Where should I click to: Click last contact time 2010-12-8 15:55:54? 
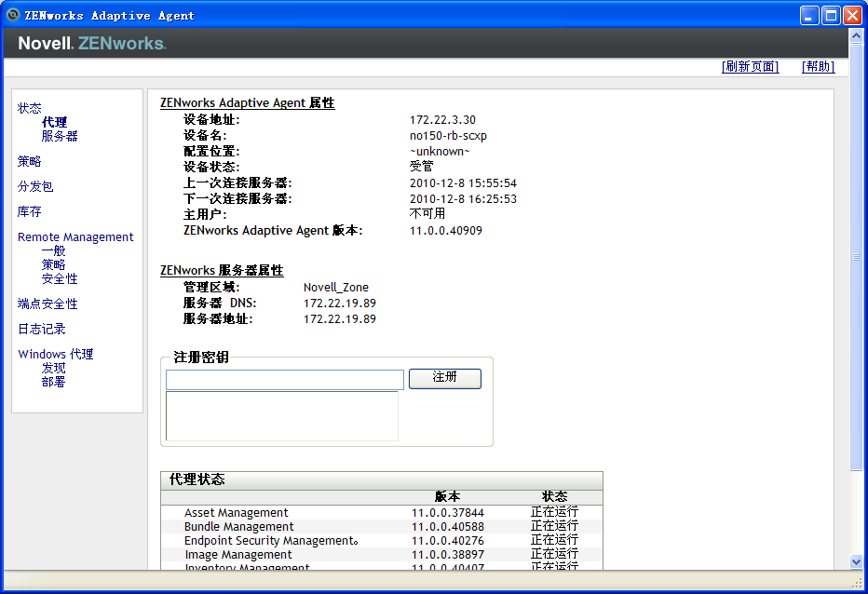coord(463,182)
